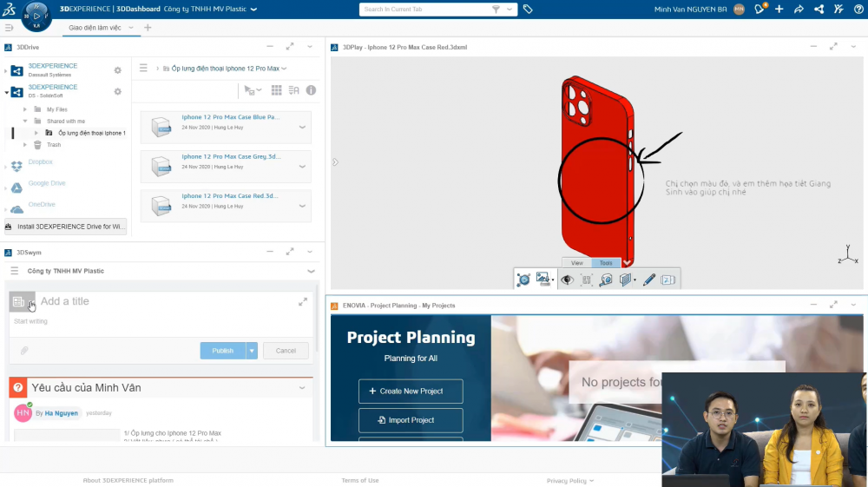Expand the Trash tree node
This screenshot has height=487, width=868.
click(25, 145)
